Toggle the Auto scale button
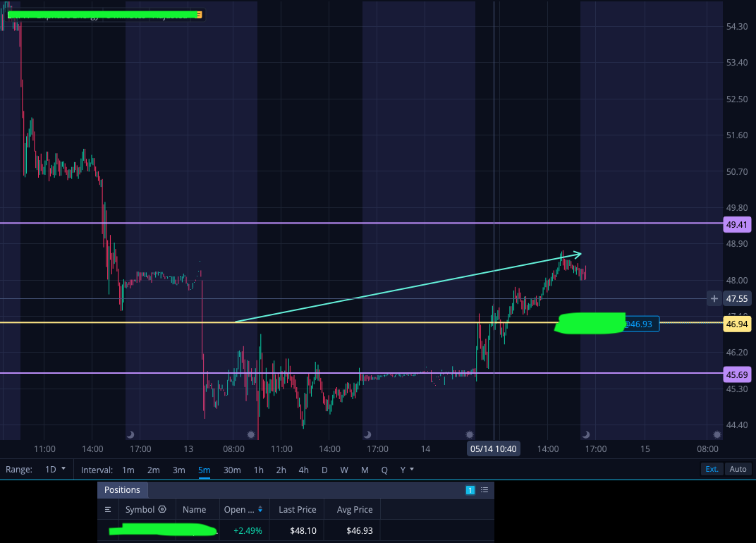Image resolution: width=756 pixels, height=543 pixels. pos(738,469)
